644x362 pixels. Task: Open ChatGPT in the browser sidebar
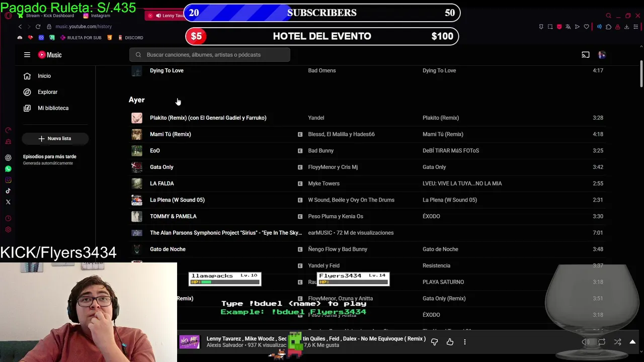pos(8,158)
